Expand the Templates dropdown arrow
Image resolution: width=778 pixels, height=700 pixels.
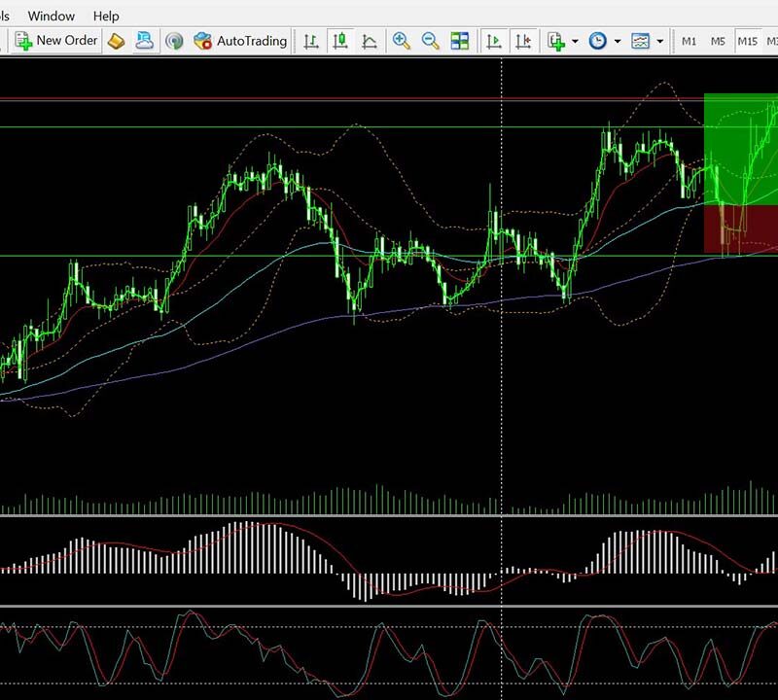660,41
